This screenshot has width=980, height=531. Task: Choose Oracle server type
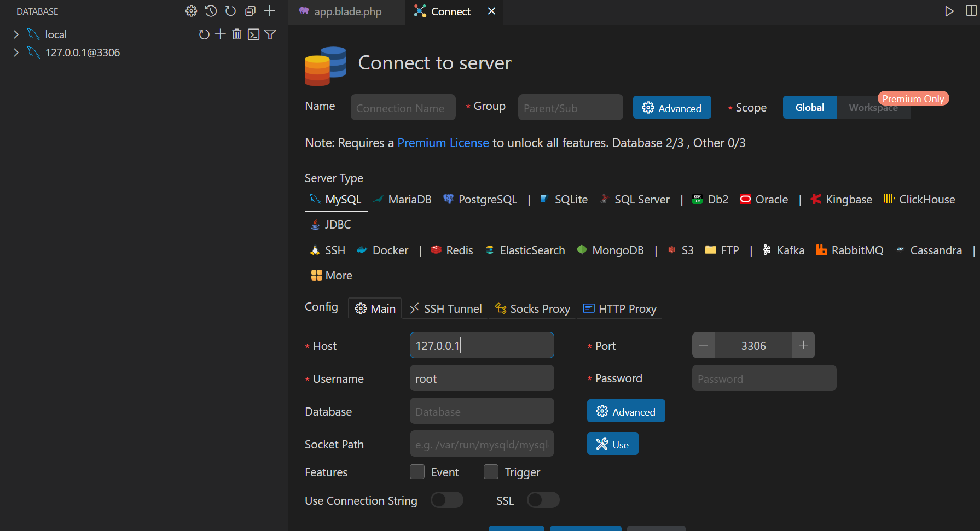(764, 200)
